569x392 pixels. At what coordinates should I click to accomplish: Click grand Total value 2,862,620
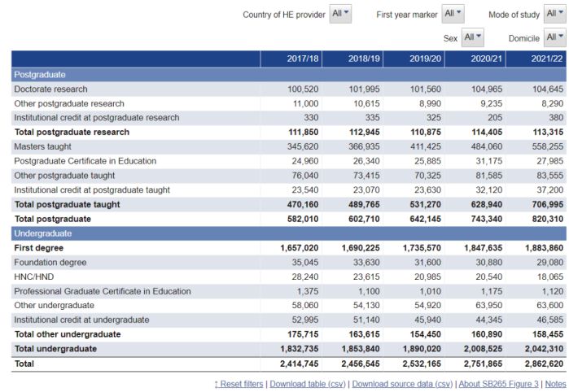coord(545,364)
